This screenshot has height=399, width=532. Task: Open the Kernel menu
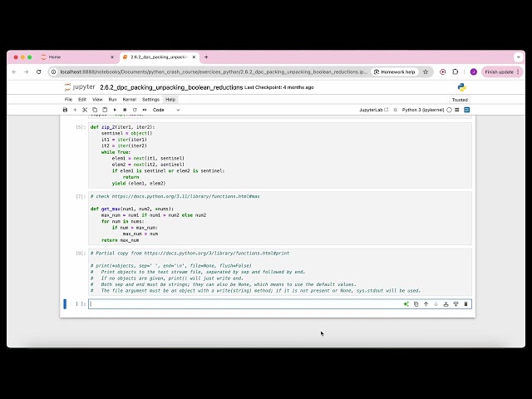click(130, 100)
